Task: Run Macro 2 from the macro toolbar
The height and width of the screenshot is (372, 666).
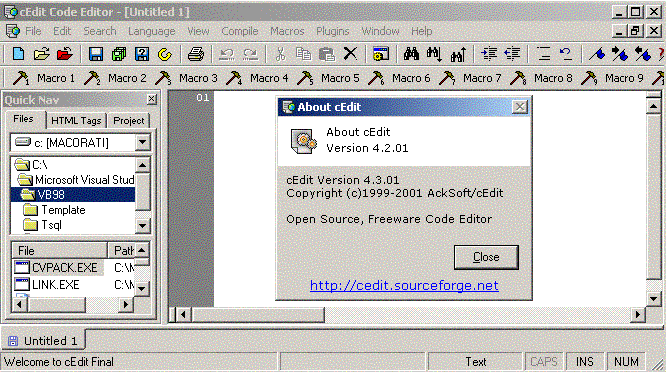Action: [x=115, y=78]
